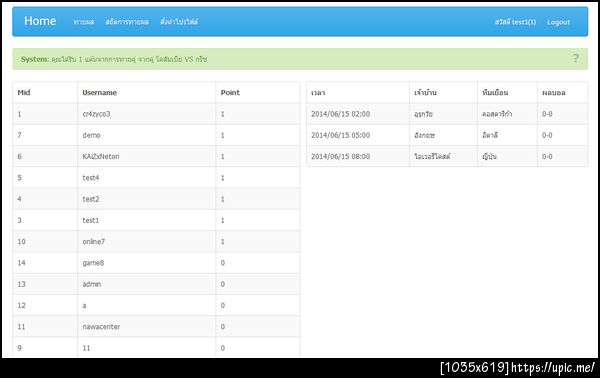600x378 pixels.
Task: Click the 0-0 score in the 08:00 match row
Action: [x=547, y=156]
